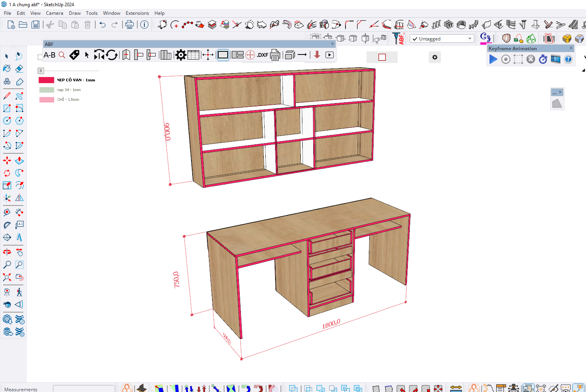Click the pink CHỈ - 1.5mm color swatch
The width and height of the screenshot is (586, 392).
click(x=47, y=100)
